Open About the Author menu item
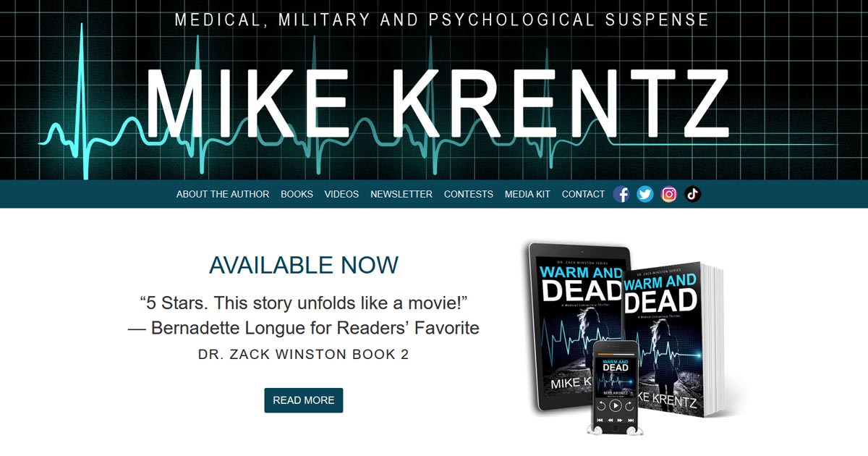 coord(223,194)
